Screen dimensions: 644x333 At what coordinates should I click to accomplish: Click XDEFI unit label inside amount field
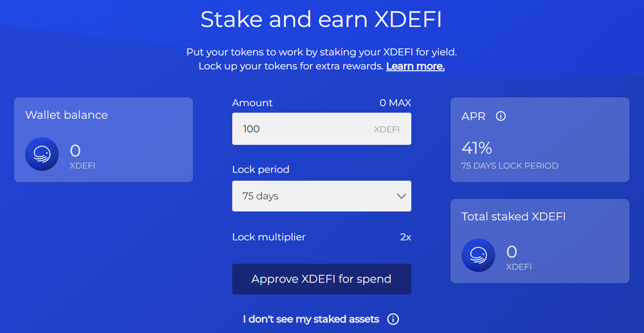387,129
